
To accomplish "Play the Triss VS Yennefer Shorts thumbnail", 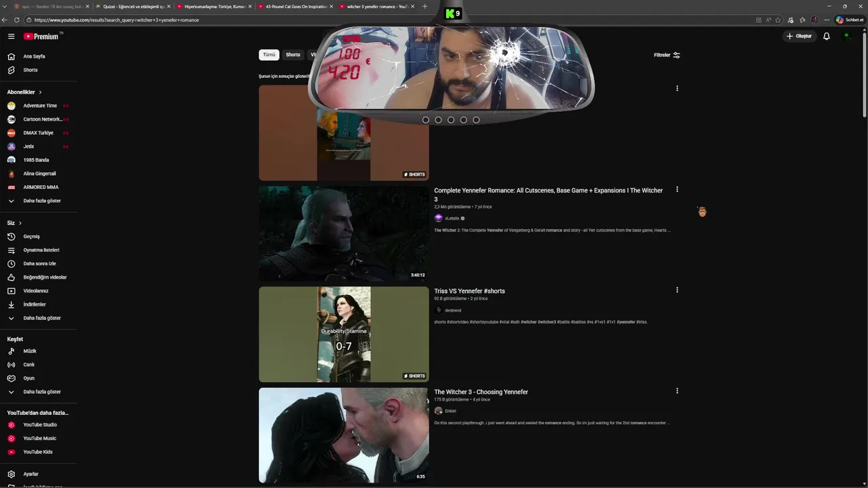I will 344,334.
